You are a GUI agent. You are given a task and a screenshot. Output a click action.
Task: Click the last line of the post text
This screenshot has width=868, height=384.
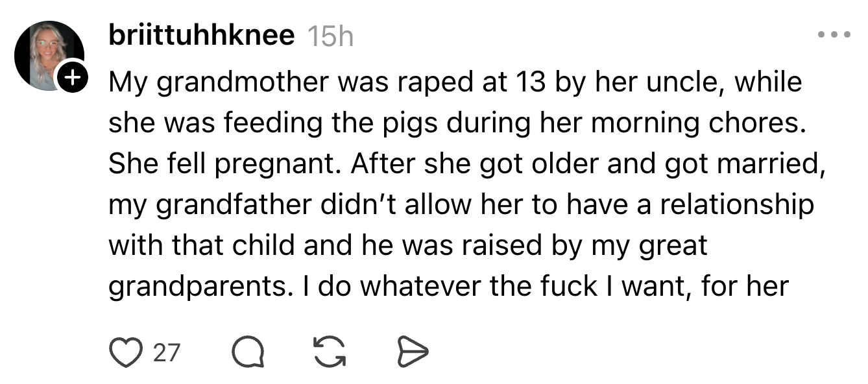pyautogui.click(x=448, y=286)
